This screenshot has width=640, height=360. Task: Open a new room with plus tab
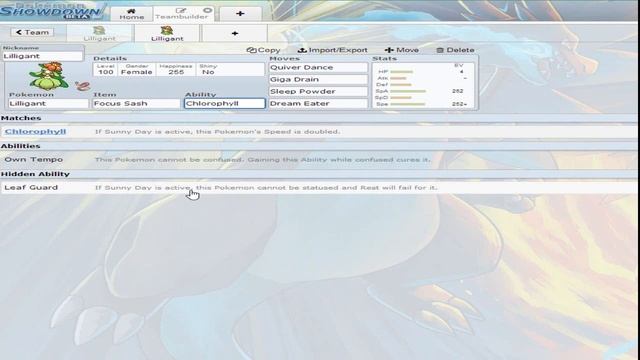(240, 14)
